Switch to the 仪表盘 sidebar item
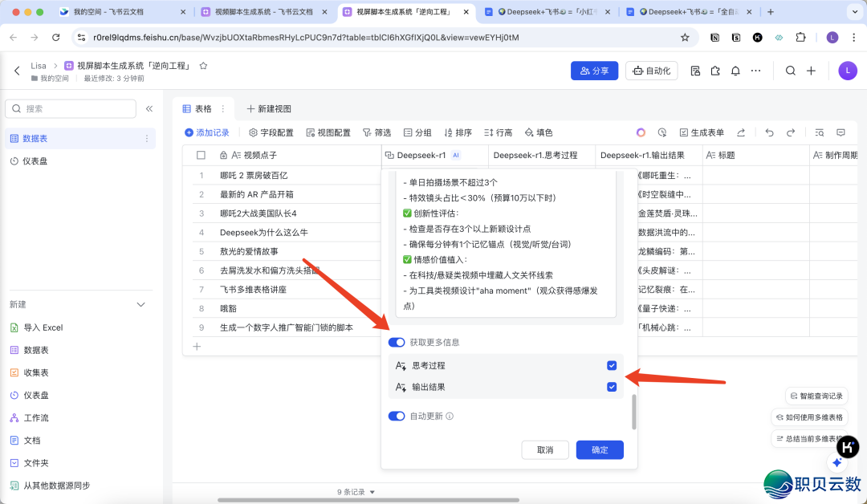Screen dimensions: 867x504 pyautogui.click(x=35, y=161)
